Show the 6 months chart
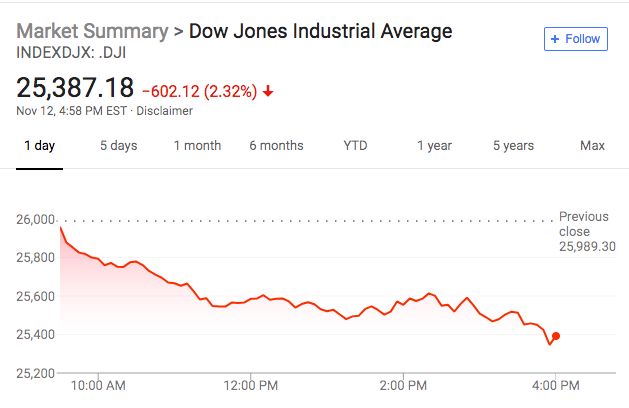The height and width of the screenshot is (408, 629). 276,146
